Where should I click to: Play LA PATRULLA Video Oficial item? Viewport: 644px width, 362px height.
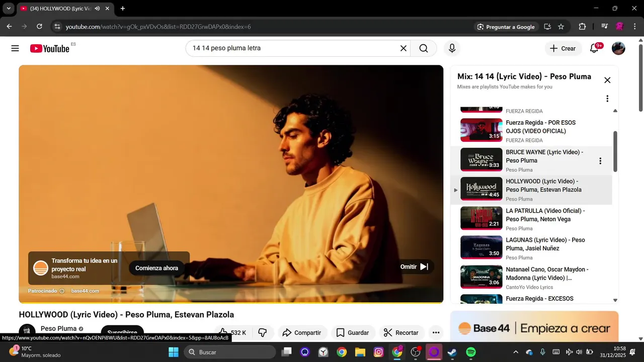[x=531, y=218]
